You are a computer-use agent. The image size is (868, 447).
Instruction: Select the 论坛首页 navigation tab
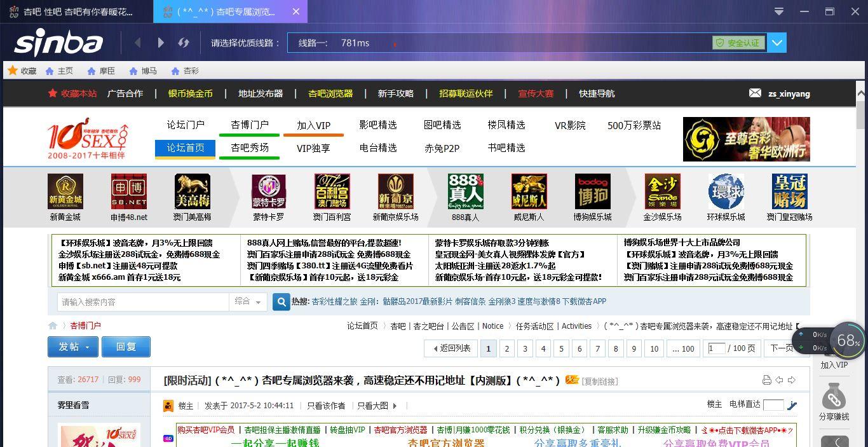pos(186,148)
